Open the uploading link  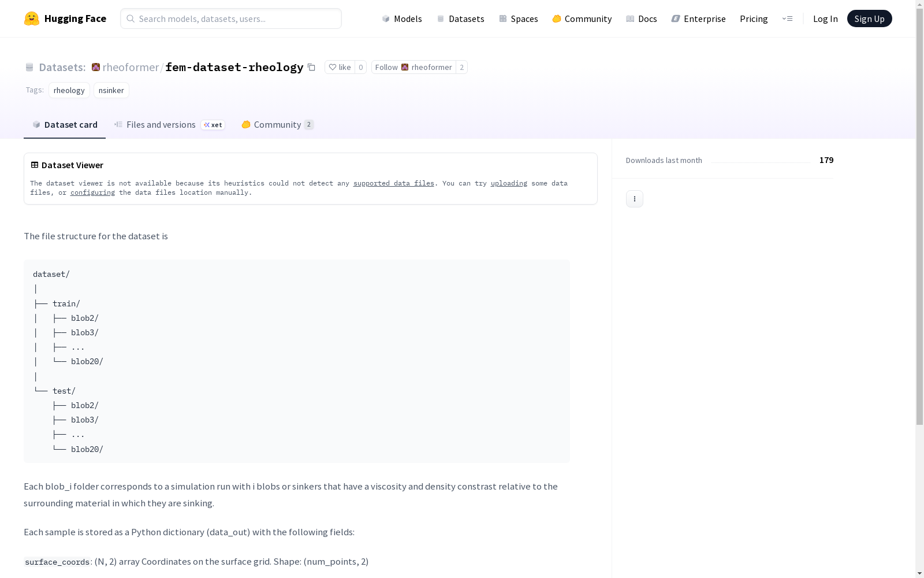click(509, 183)
